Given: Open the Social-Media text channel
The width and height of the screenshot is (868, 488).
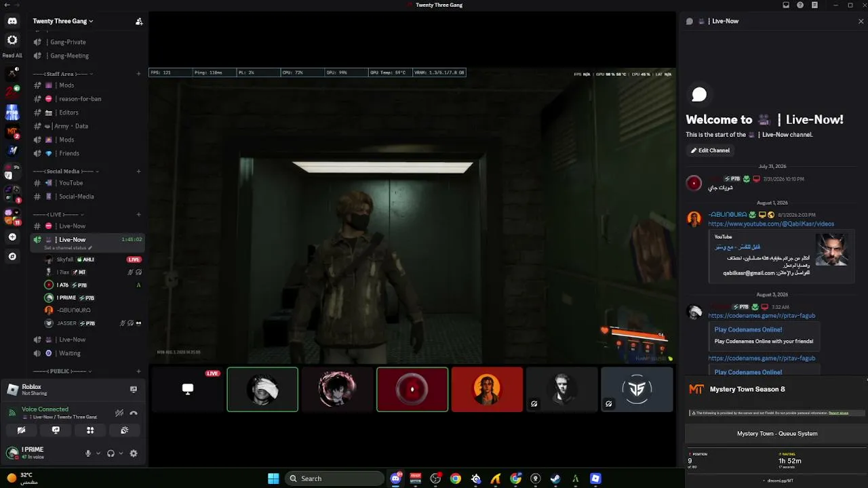Looking at the screenshot, I should 88,197.
